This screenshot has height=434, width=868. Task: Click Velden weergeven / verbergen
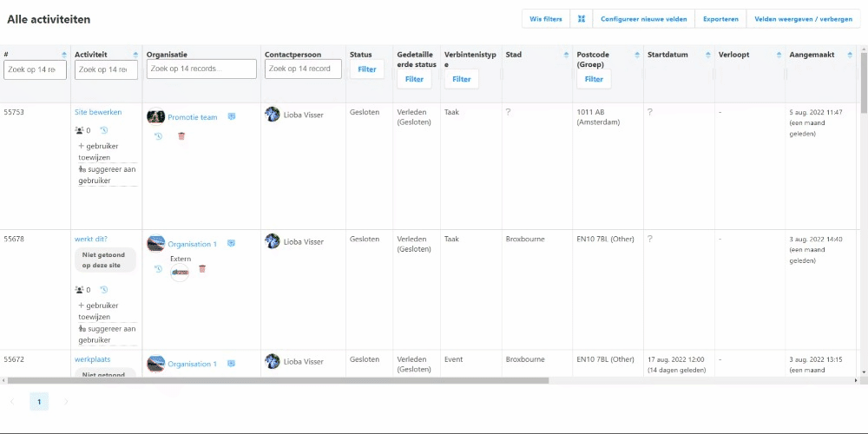[803, 19]
